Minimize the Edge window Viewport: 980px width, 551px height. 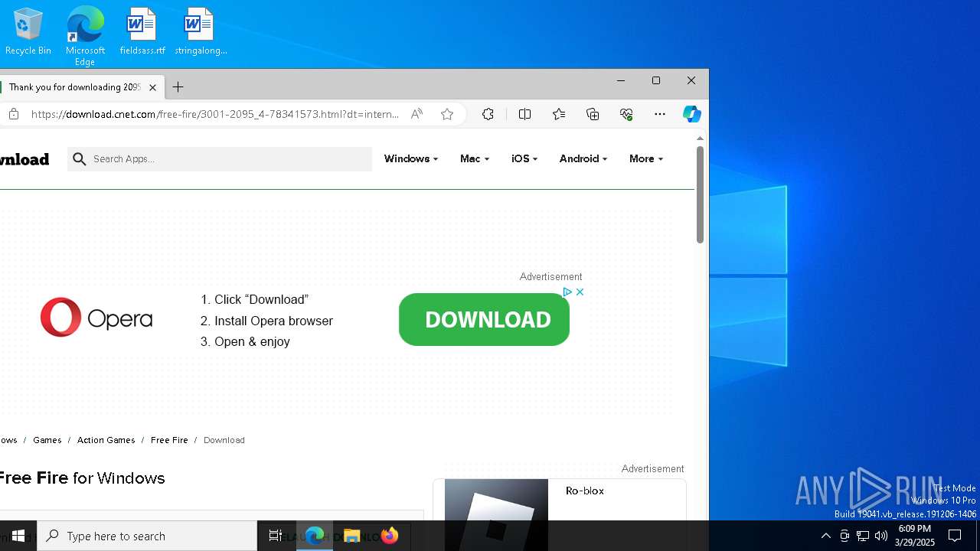pyautogui.click(x=621, y=80)
